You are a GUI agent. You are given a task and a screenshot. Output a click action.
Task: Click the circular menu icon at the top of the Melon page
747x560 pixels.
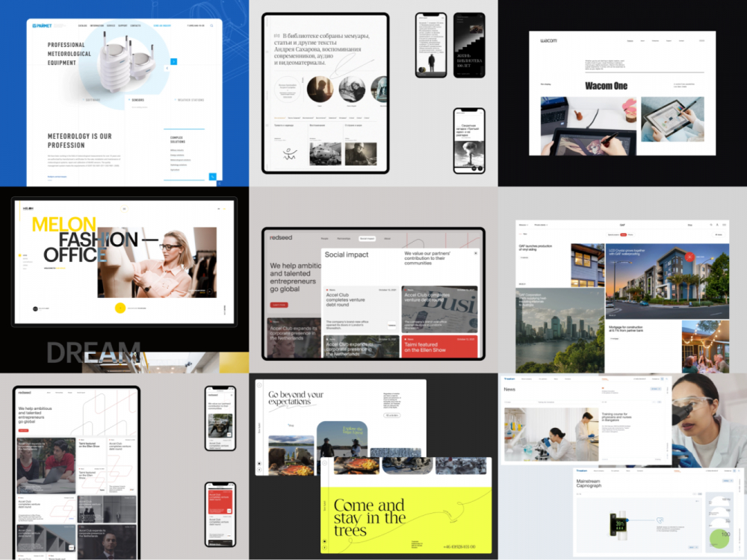tap(124, 208)
